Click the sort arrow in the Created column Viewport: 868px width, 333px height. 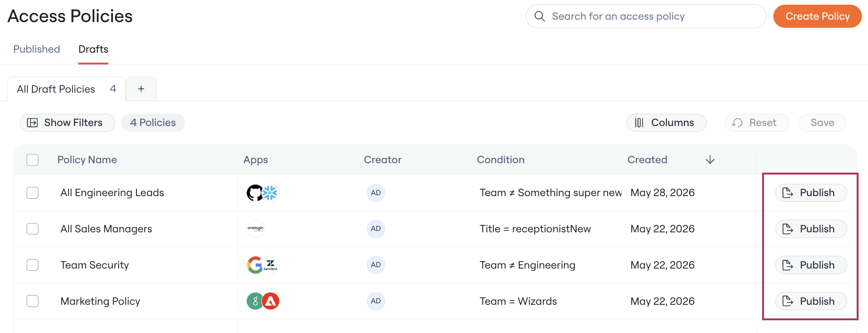coord(710,160)
